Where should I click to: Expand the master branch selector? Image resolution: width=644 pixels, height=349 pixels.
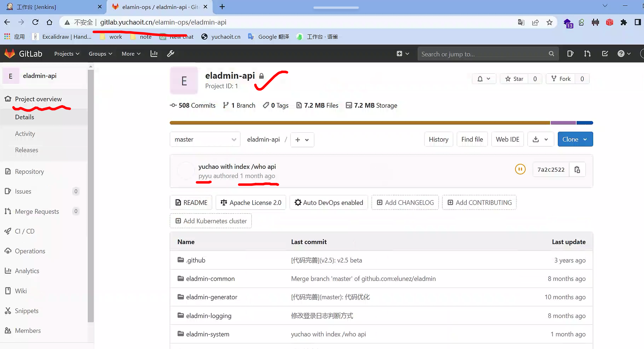(205, 139)
